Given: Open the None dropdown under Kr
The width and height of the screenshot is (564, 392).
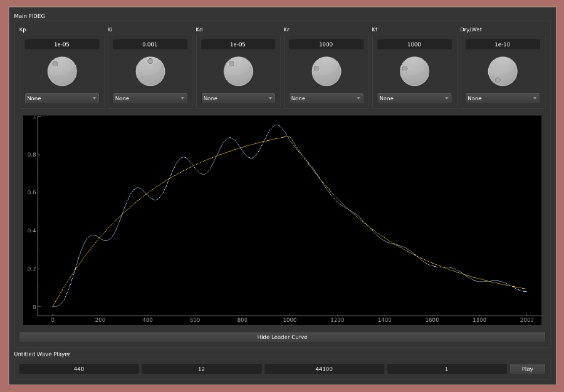Looking at the screenshot, I should pos(326,98).
